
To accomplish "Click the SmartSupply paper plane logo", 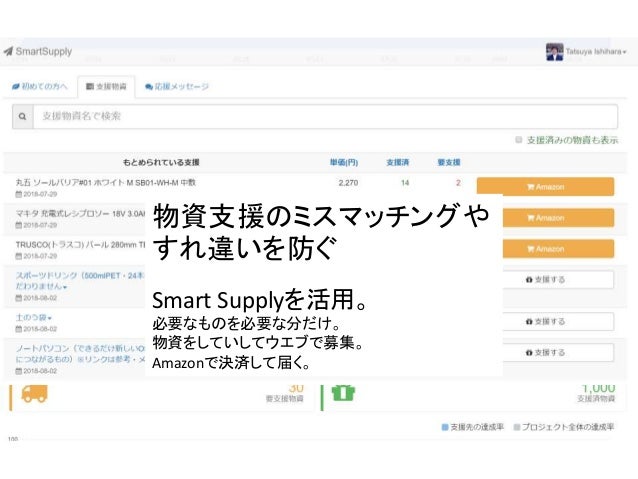I will pyautogui.click(x=8, y=52).
